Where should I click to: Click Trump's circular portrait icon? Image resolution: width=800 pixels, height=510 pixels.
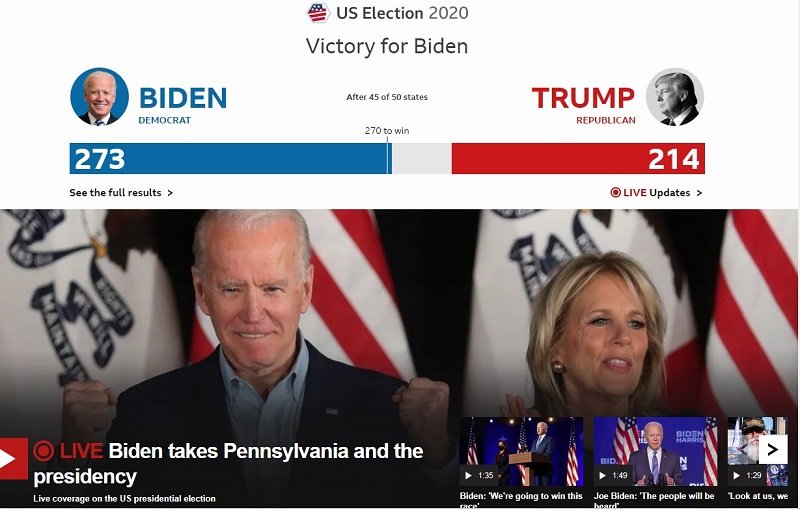coord(674,97)
